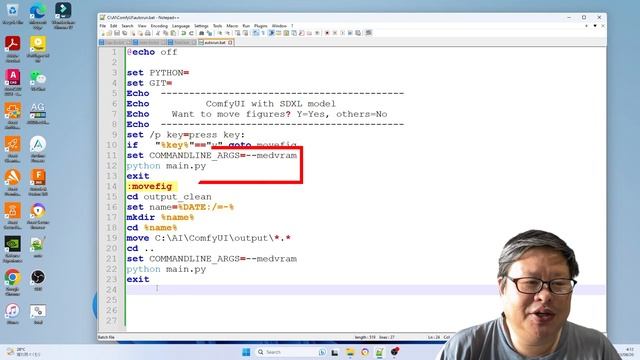This screenshot has height=360, width=640.
Task: Click the Windows Start button
Action: coord(246,352)
